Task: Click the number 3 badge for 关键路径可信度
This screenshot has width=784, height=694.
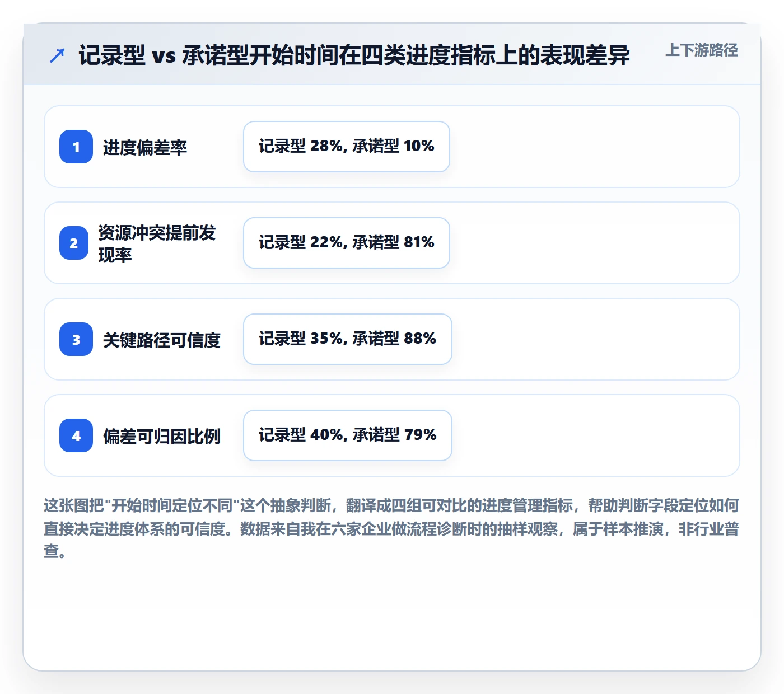Action: [76, 339]
